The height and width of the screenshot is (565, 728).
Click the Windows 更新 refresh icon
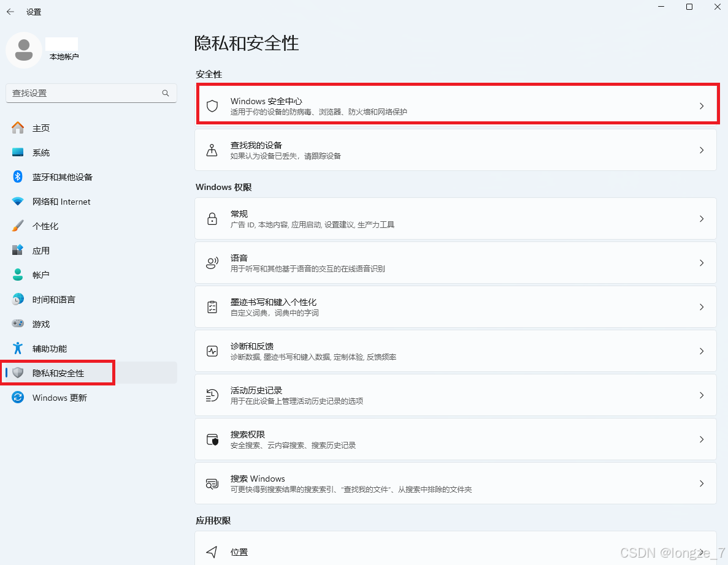18,397
